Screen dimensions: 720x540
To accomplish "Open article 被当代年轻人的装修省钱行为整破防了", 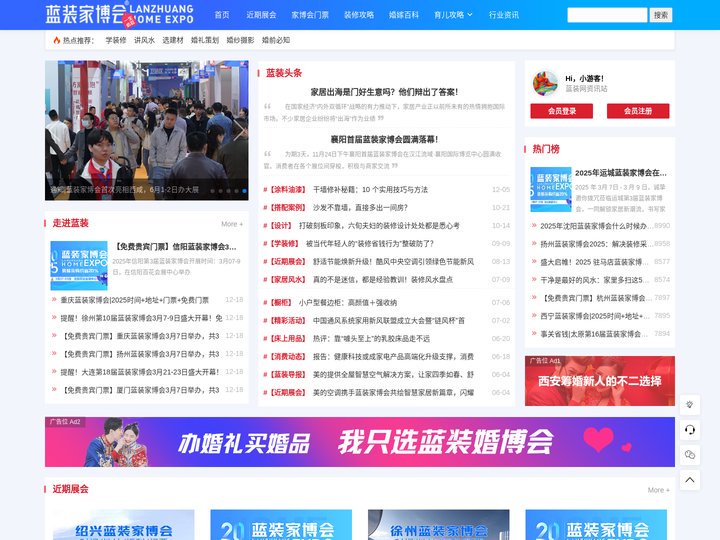I will click(370, 243).
